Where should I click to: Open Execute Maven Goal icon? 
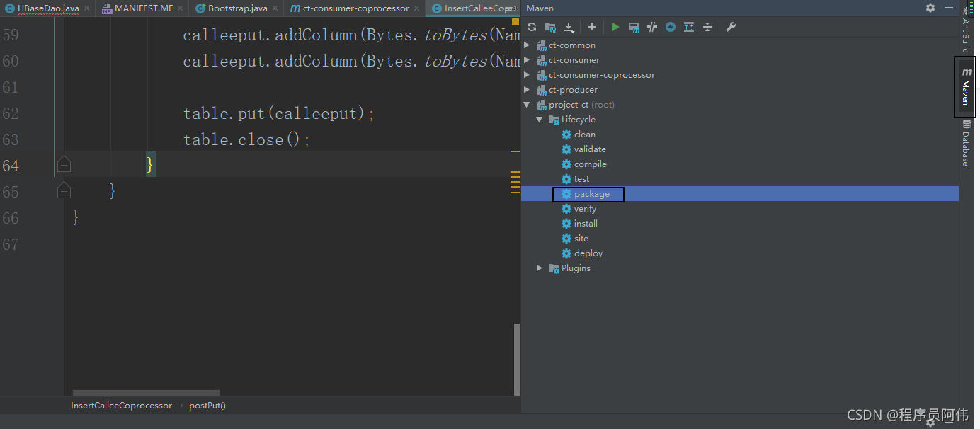634,27
